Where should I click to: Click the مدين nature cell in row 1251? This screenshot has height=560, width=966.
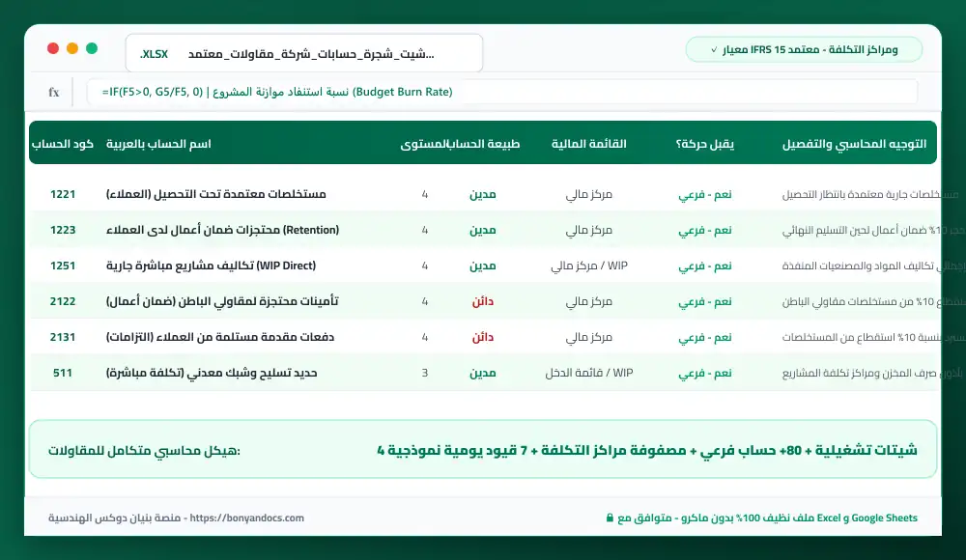click(x=482, y=266)
